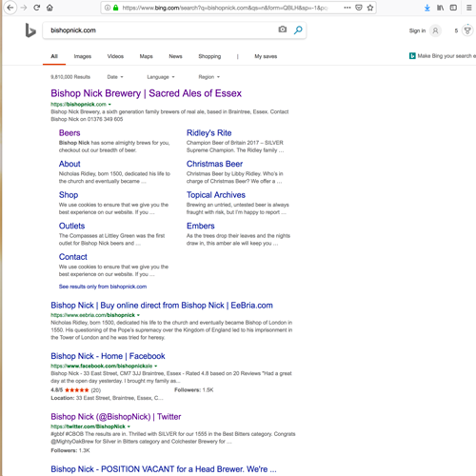This screenshot has height=476, width=476.
Task: Expand the Date filter dropdown
Action: (115, 77)
